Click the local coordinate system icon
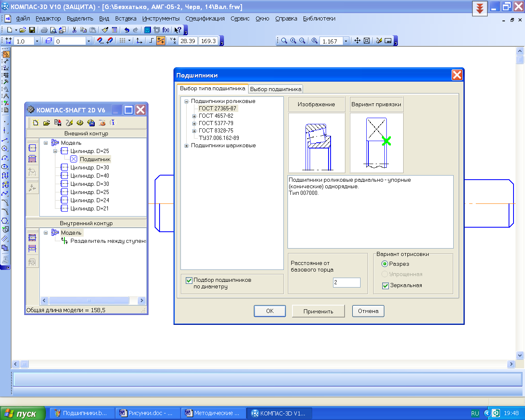The height and width of the screenshot is (420, 525). click(139, 41)
